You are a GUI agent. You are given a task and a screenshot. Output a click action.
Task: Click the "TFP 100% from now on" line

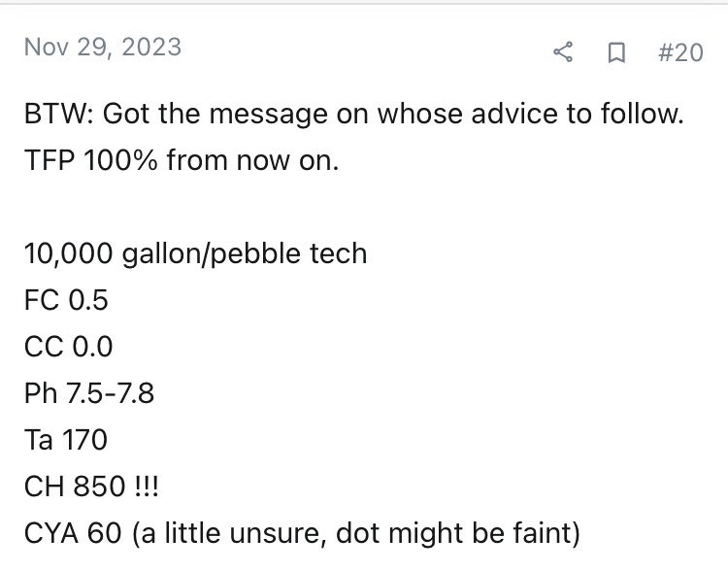point(182,160)
